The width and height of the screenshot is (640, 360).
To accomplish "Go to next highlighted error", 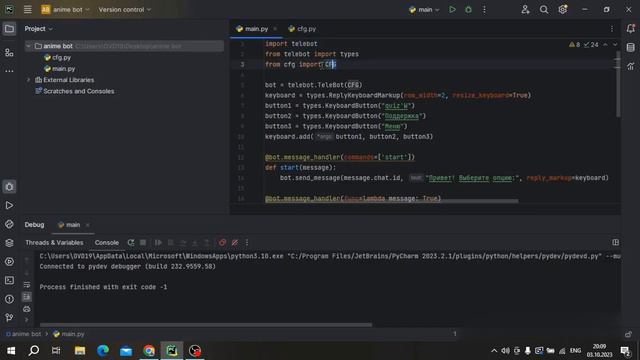I will [x=615, y=44].
